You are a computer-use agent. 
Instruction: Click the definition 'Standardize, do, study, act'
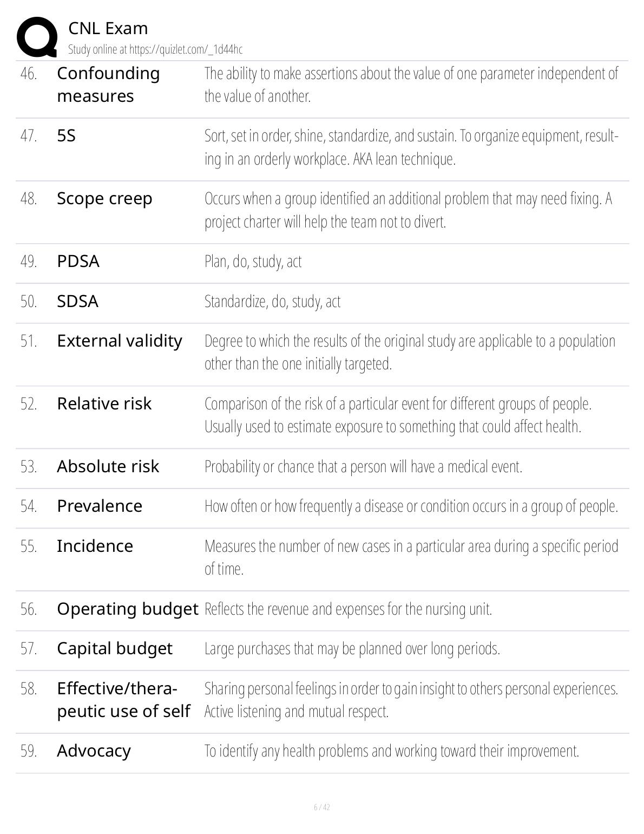pos(272,302)
